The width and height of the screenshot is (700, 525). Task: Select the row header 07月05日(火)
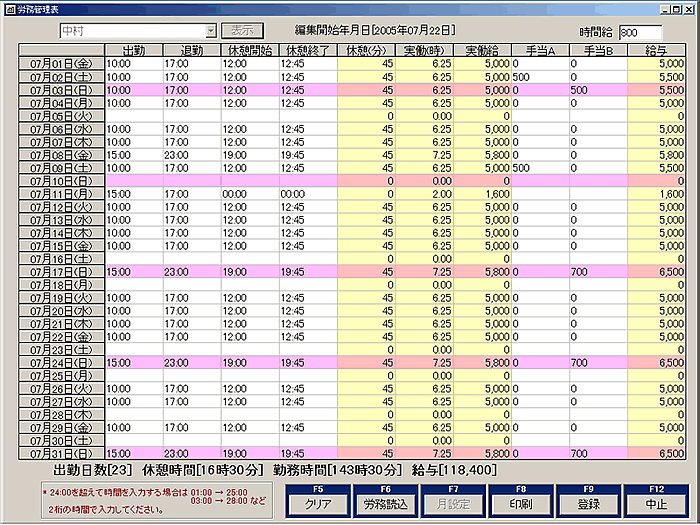[x=62, y=116]
